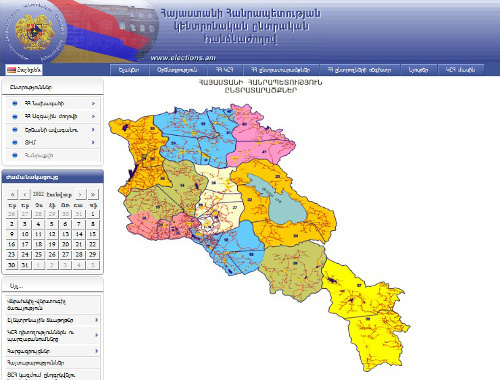The image size is (500, 380).
Task: Click blue bullet beside Հանրաքվե
Action: [x=15, y=155]
